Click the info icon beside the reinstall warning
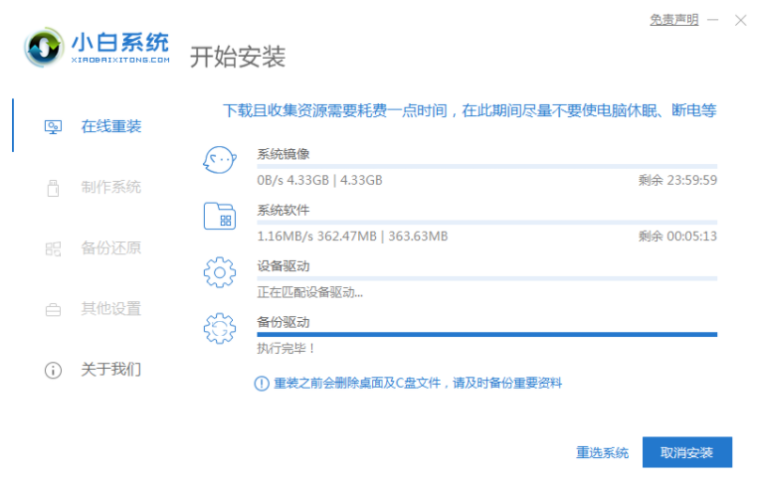 tap(262, 383)
